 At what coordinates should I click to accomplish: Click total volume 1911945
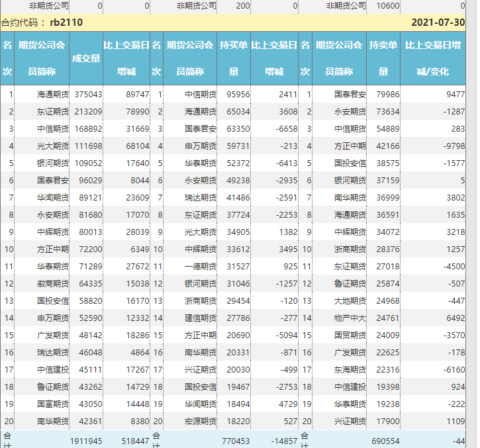[x=86, y=441]
